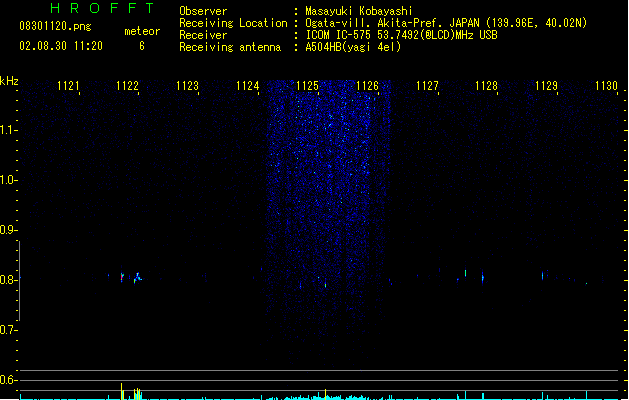Click the meteor label
Screen dimensions: 629x400
tap(142, 31)
